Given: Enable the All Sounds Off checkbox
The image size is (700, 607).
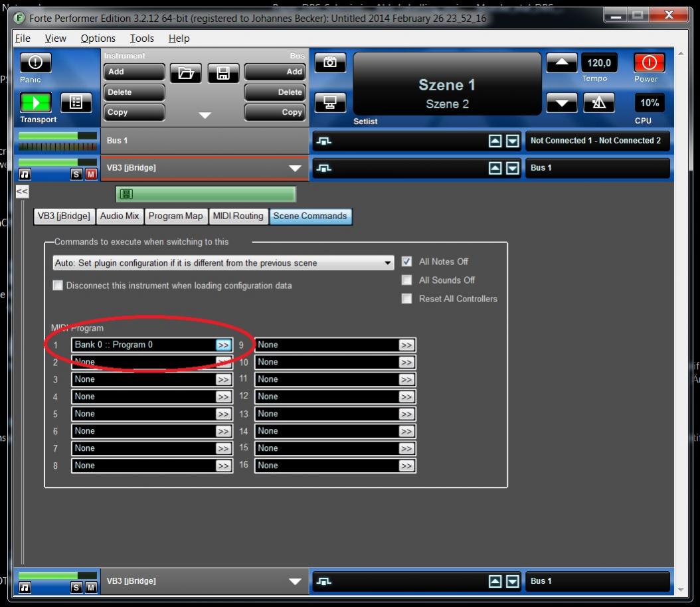Looking at the screenshot, I should (406, 280).
